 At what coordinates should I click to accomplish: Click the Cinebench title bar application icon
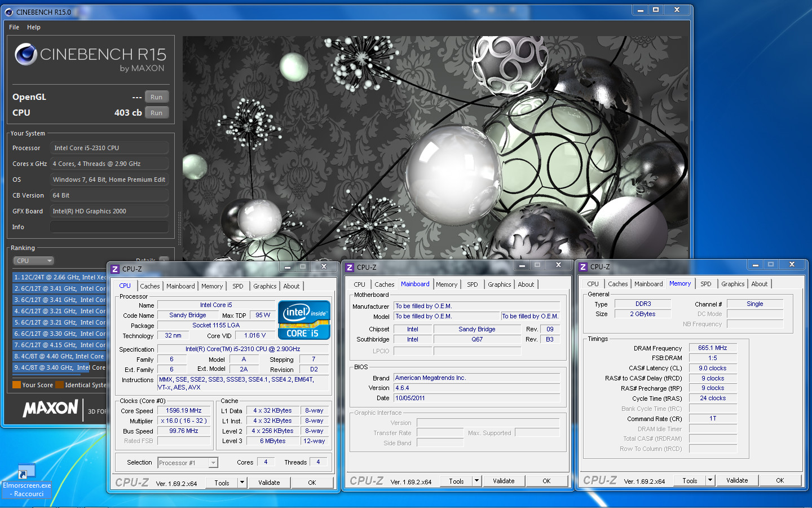point(8,12)
